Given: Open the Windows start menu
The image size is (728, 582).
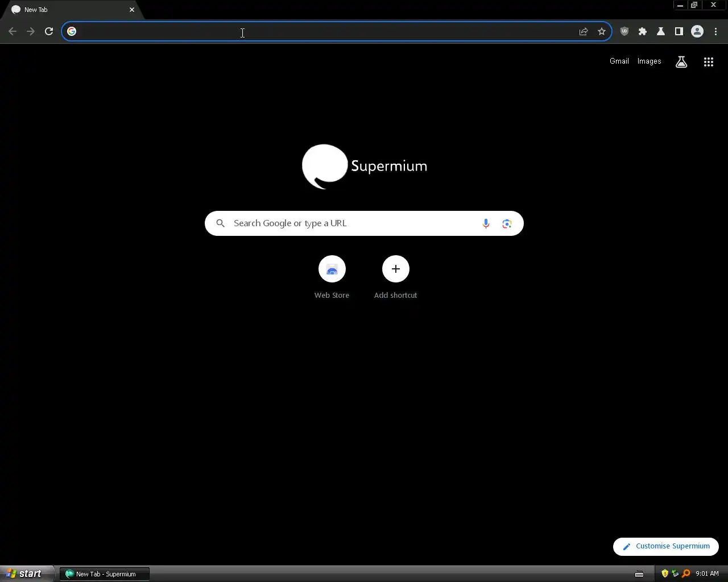Looking at the screenshot, I should [27, 573].
